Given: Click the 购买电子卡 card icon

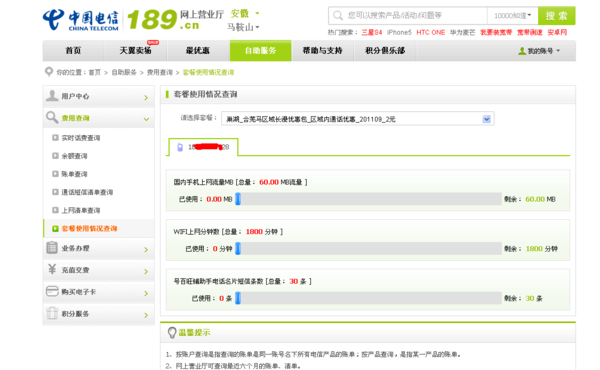Looking at the screenshot, I should [52, 291].
